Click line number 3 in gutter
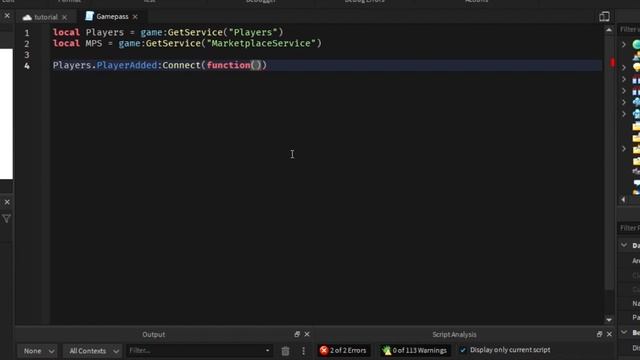 [x=27, y=55]
